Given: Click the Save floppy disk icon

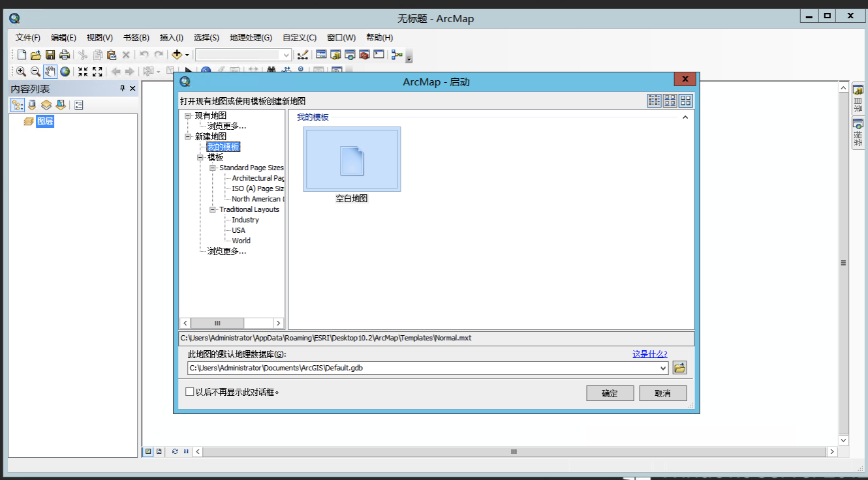Looking at the screenshot, I should (x=50, y=55).
